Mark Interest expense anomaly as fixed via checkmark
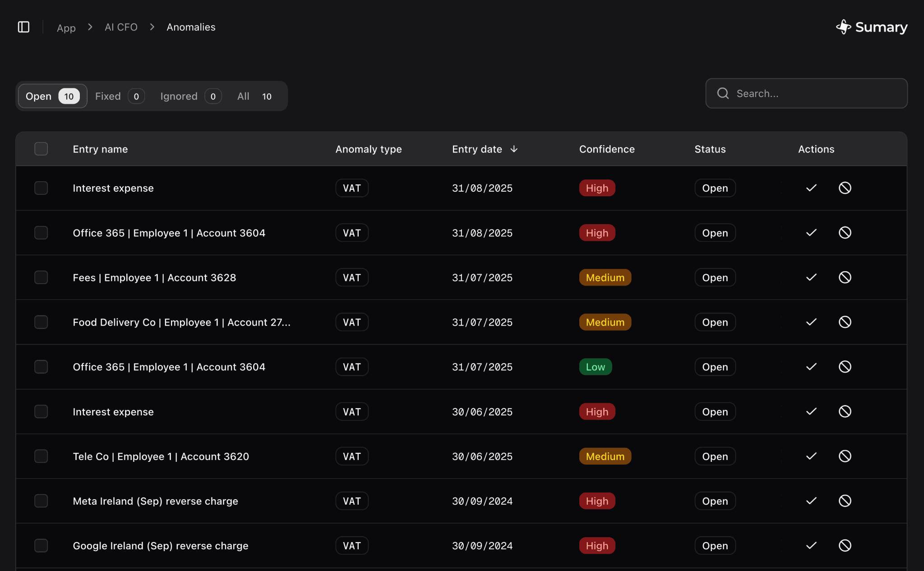This screenshot has height=571, width=924. pos(811,188)
